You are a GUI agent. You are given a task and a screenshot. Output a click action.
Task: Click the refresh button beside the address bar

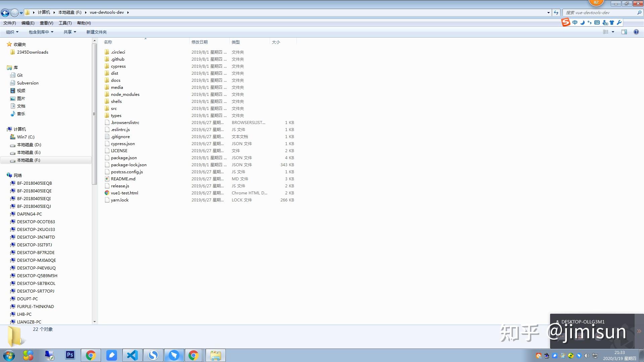pos(556,13)
